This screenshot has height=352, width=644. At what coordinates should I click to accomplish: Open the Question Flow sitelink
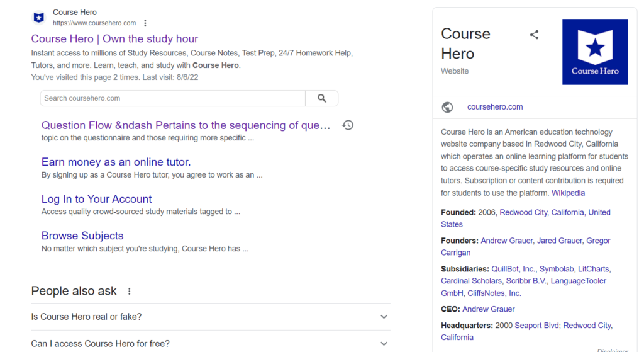[186, 125]
